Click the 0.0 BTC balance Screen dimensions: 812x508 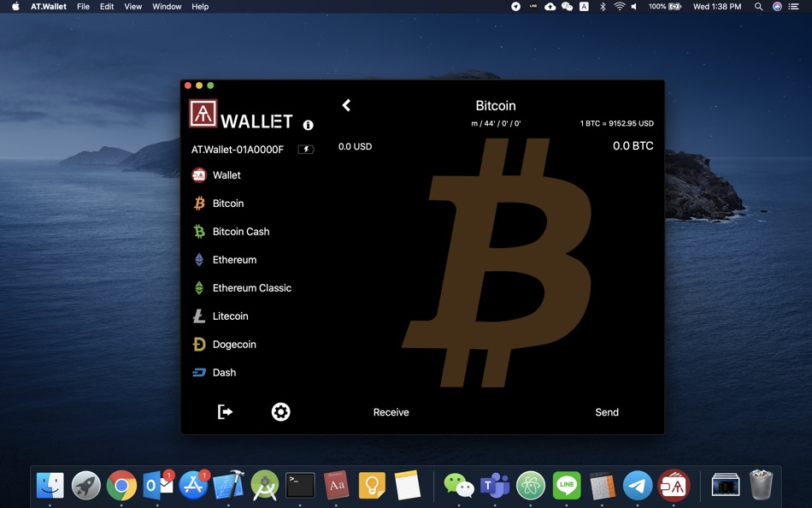click(633, 145)
